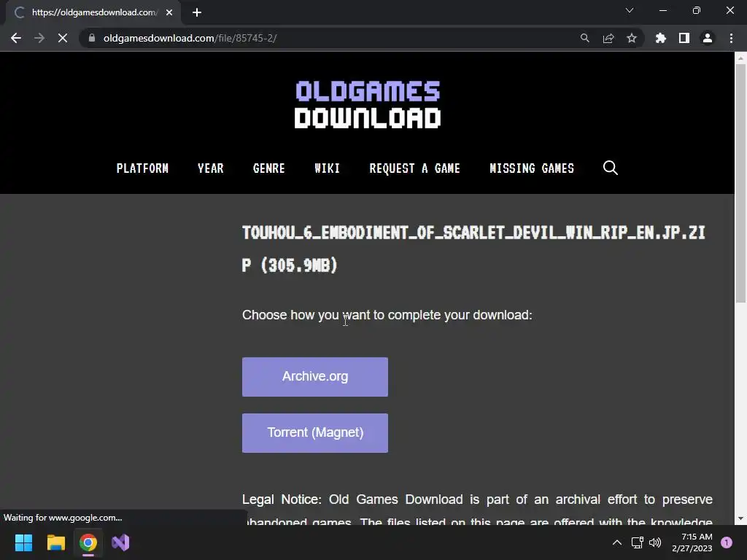Open File Explorer from taskbar
This screenshot has height=560, width=747.
(x=55, y=542)
